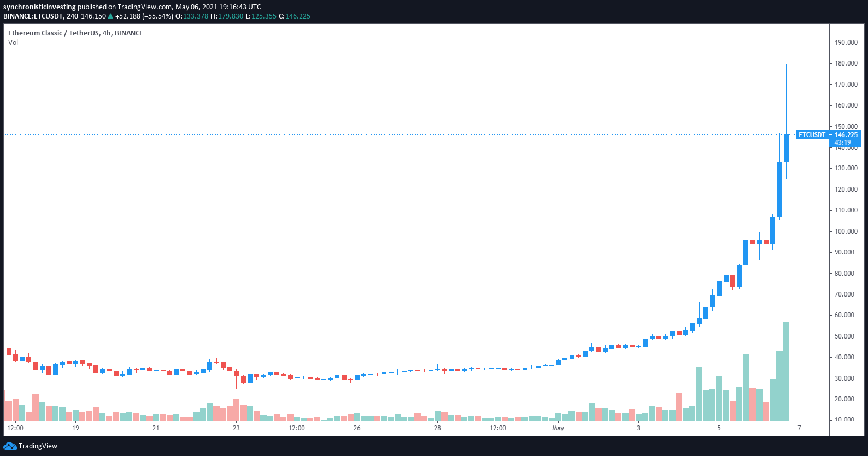Click the Low value 125.355
The width and height of the screenshot is (868, 456).
pos(264,16)
